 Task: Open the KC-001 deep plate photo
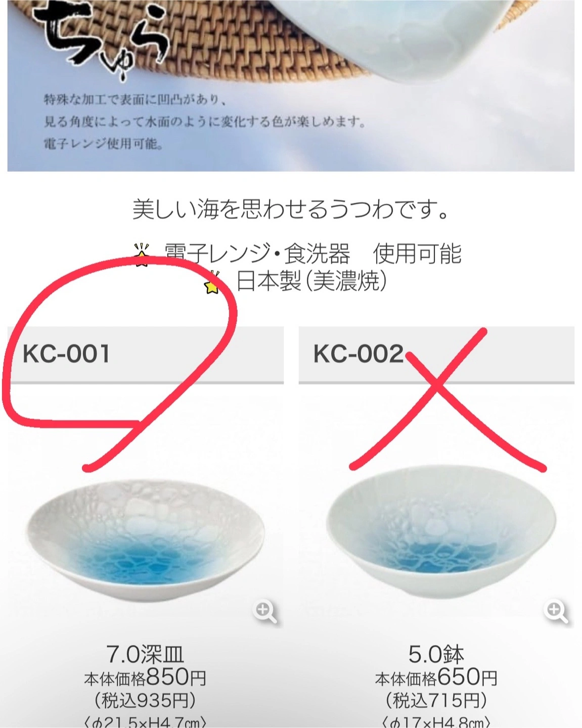point(145,536)
